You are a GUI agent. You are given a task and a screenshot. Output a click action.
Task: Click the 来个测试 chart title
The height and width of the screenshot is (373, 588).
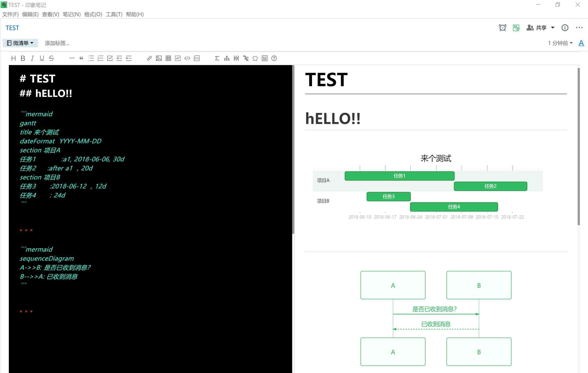click(436, 158)
